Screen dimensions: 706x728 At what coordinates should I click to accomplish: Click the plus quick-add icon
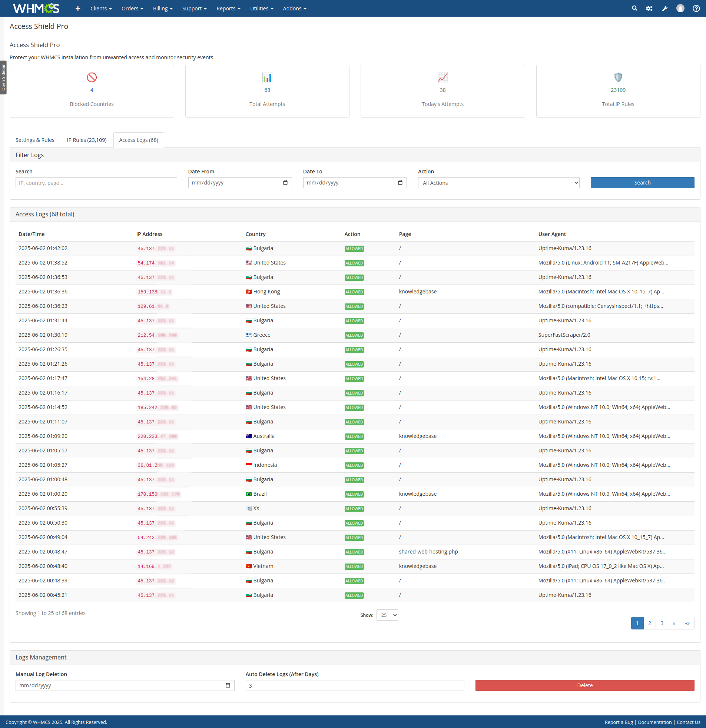tap(78, 8)
